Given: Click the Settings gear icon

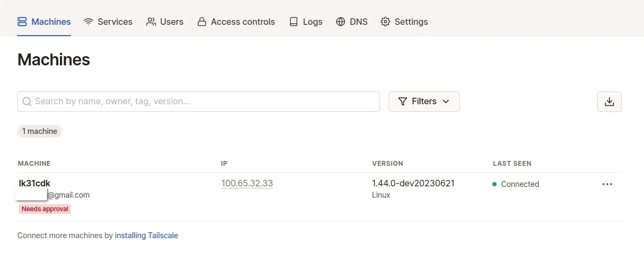Looking at the screenshot, I should (x=385, y=22).
